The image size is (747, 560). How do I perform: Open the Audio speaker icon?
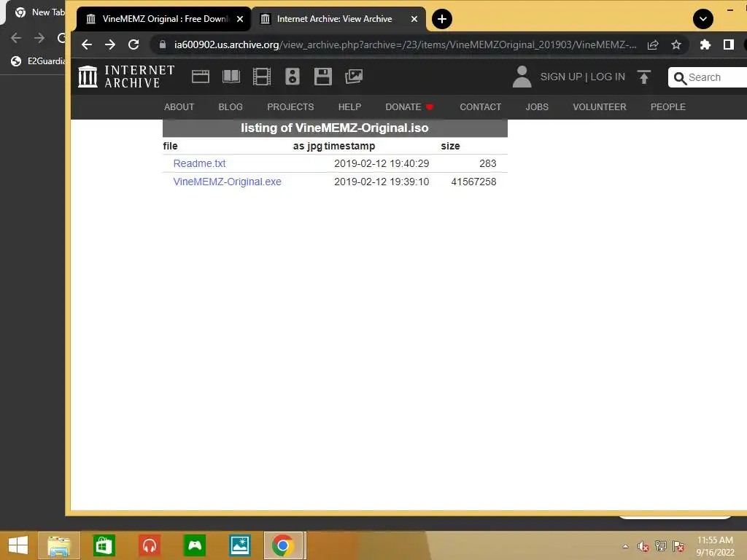pyautogui.click(x=292, y=76)
